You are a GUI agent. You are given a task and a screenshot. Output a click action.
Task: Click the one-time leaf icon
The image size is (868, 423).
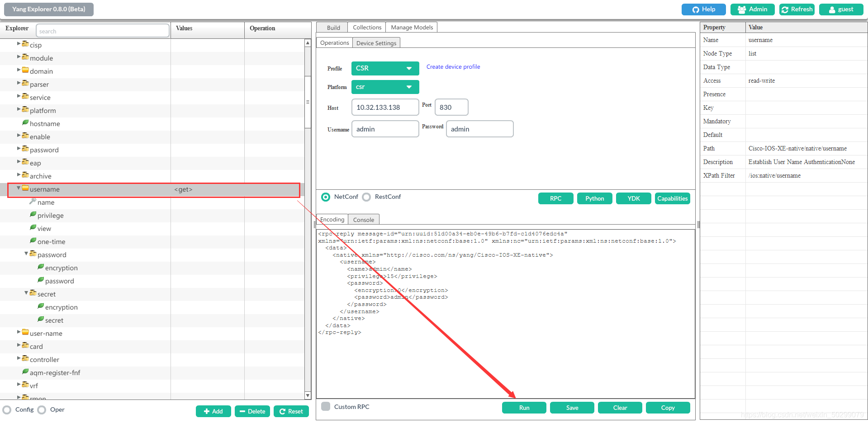click(33, 240)
